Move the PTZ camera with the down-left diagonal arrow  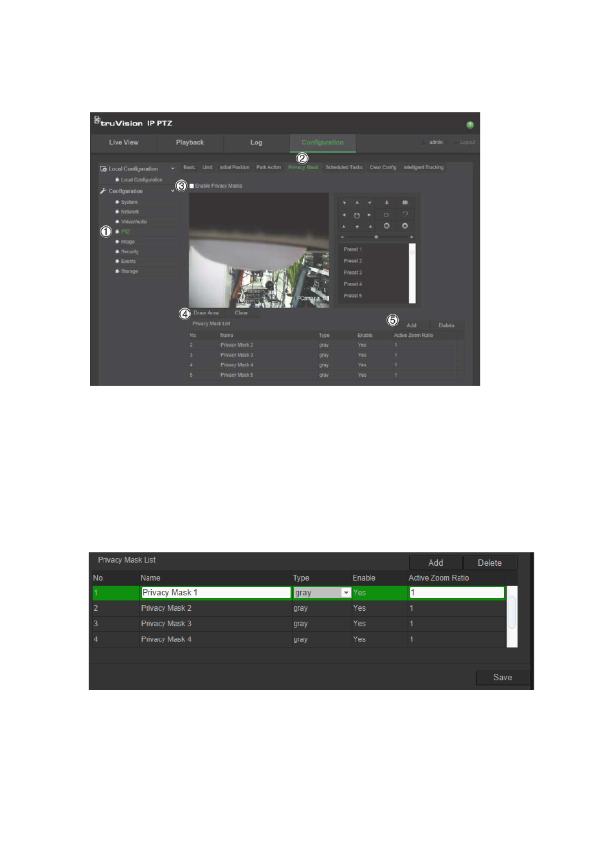click(x=344, y=226)
